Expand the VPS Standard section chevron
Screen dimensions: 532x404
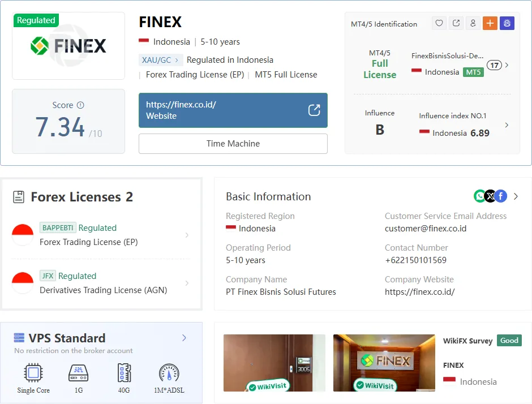point(184,338)
